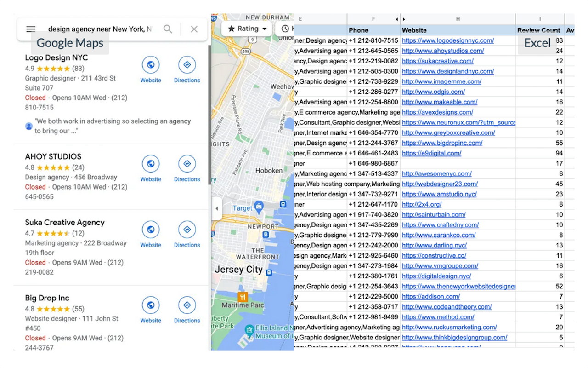Click the Target store map pin
This screenshot has width=588, height=368.
tap(259, 207)
